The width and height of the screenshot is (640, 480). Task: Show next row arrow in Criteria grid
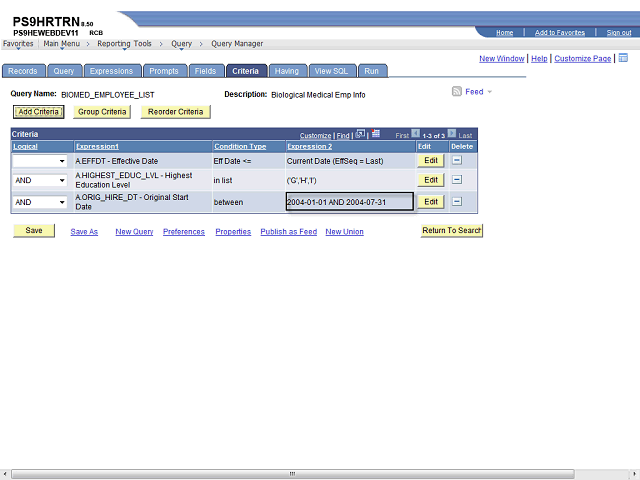451,133
